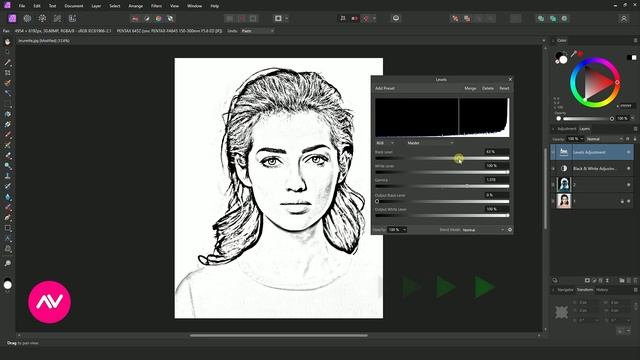Click the Auto Levels toolbar icon

point(135,18)
